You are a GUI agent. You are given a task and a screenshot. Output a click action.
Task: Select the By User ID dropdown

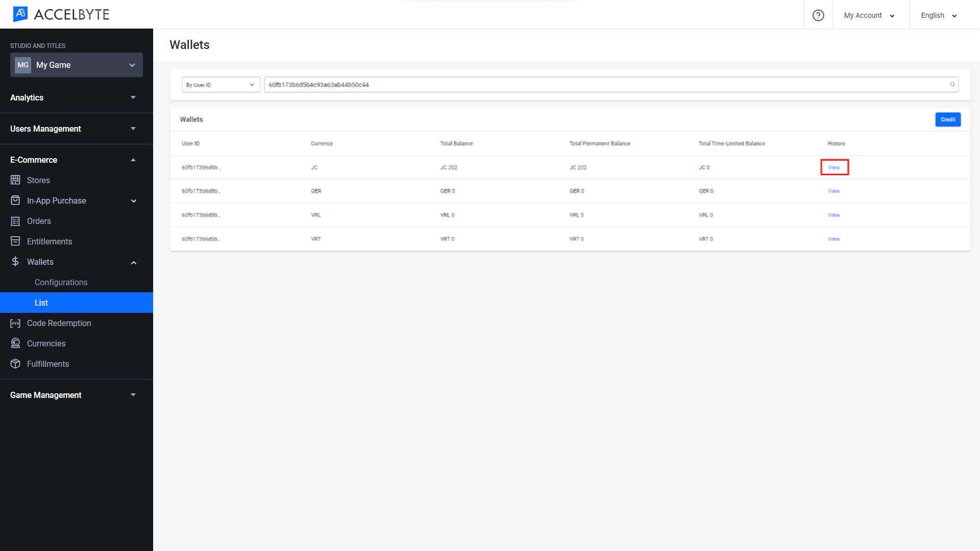click(219, 84)
